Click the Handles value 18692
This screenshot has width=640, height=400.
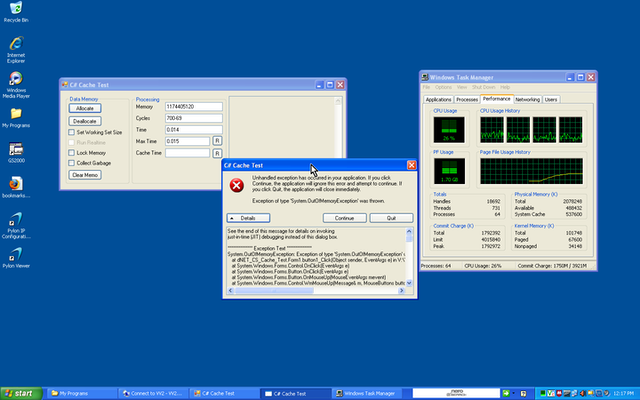pos(493,201)
